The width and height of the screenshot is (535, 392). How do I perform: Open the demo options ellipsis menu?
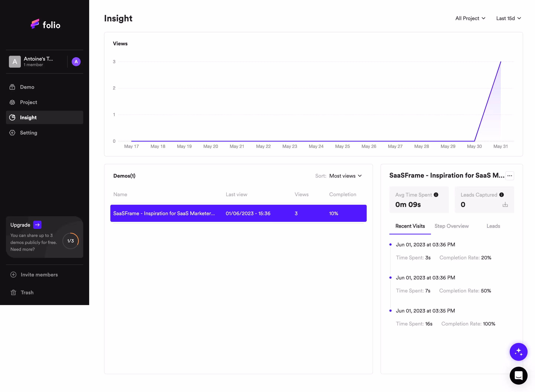click(x=510, y=176)
